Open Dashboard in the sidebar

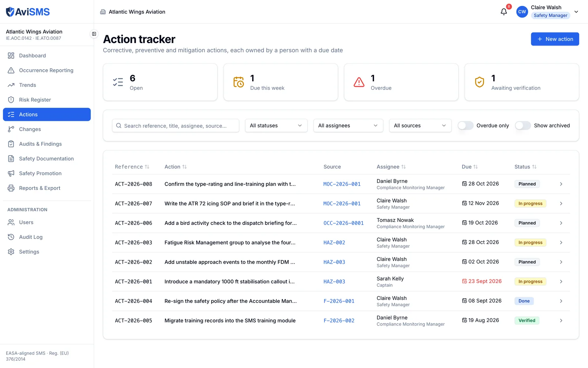47,56
